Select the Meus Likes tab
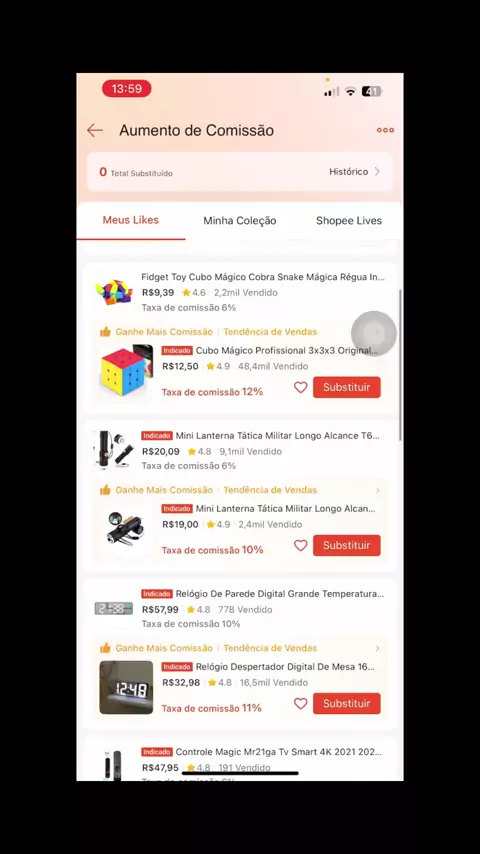Image resolution: width=480 pixels, height=854 pixels. point(131,220)
